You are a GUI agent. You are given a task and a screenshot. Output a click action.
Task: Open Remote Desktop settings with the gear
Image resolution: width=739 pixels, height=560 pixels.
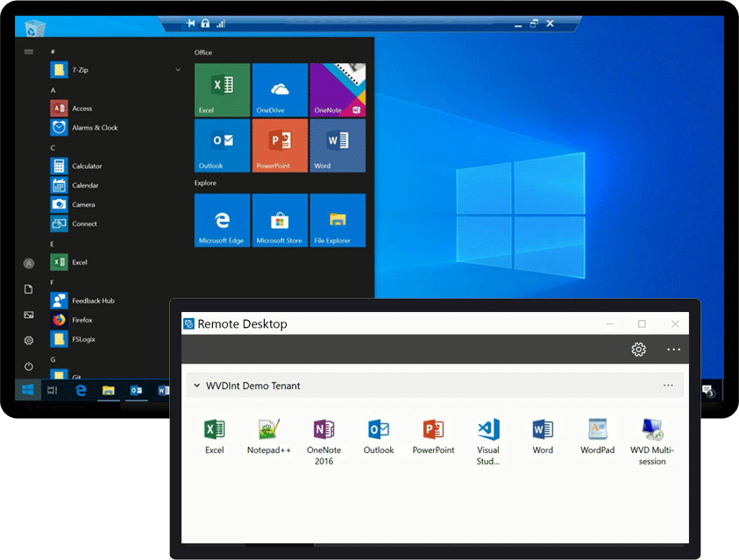coord(639,350)
